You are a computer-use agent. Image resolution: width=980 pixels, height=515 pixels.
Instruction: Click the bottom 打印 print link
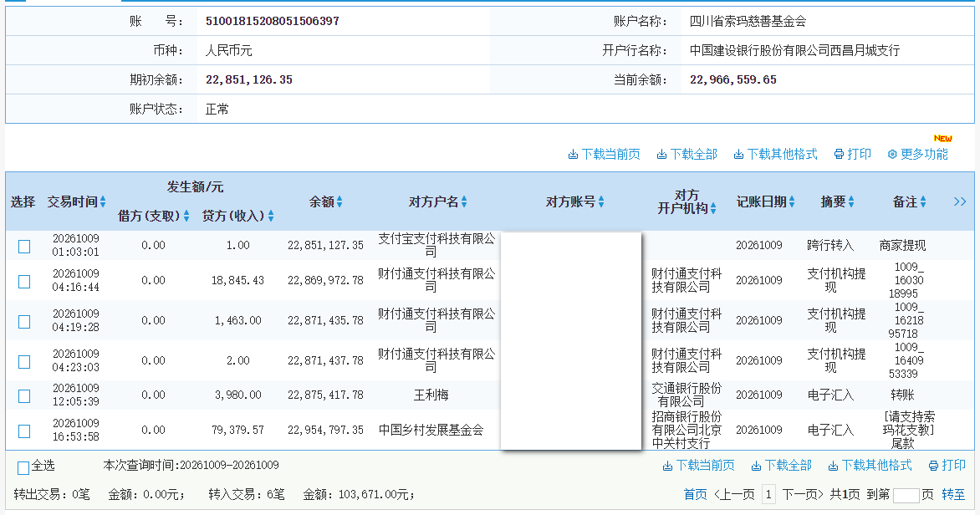point(947,466)
